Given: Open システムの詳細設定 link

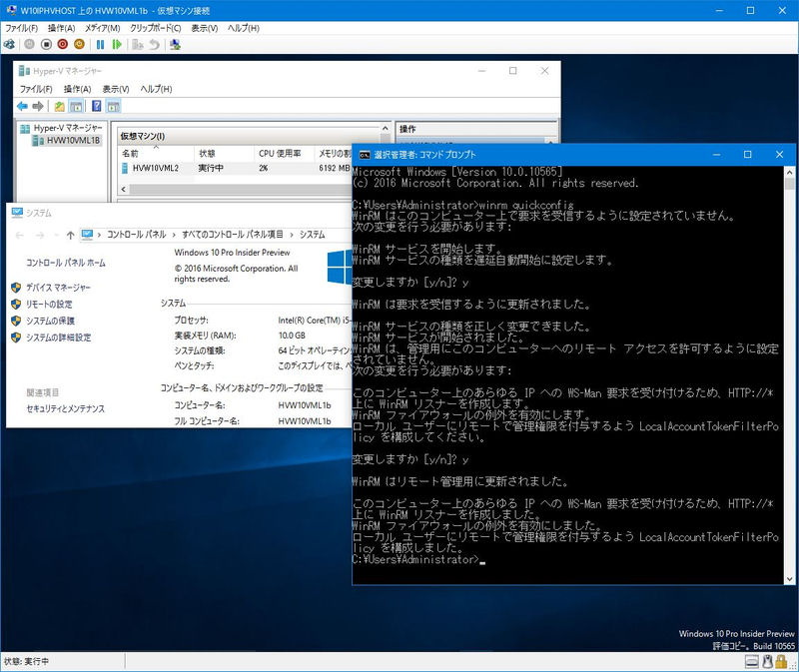Looking at the screenshot, I should [59, 337].
